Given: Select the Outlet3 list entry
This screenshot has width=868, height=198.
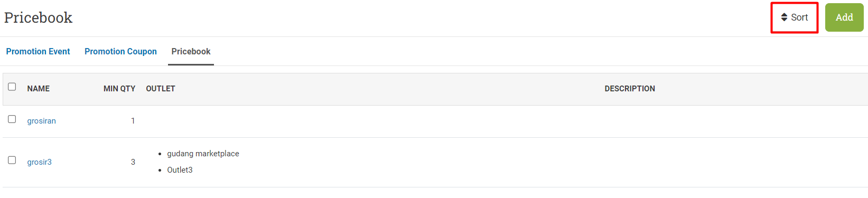Looking at the screenshot, I should click(180, 170).
